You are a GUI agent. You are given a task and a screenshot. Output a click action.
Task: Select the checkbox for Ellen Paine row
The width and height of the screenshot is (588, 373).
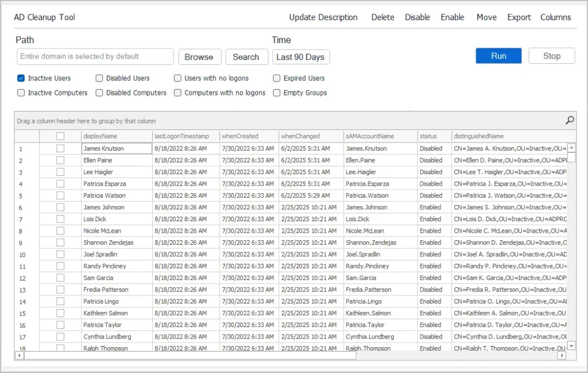60,160
